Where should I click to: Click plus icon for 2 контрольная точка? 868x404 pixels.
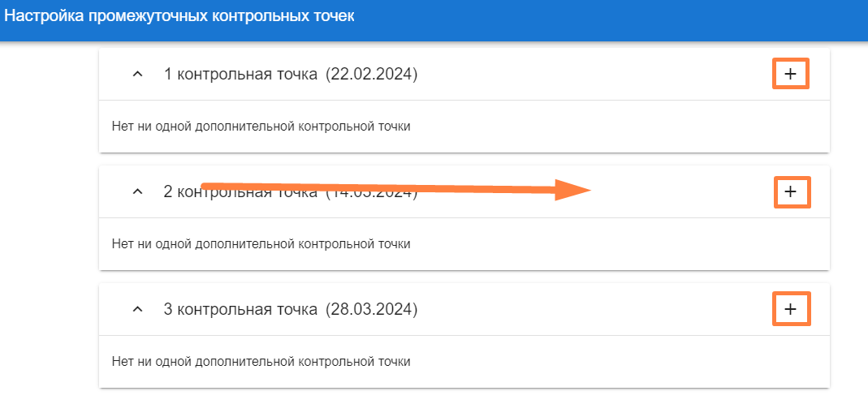pyautogui.click(x=791, y=192)
